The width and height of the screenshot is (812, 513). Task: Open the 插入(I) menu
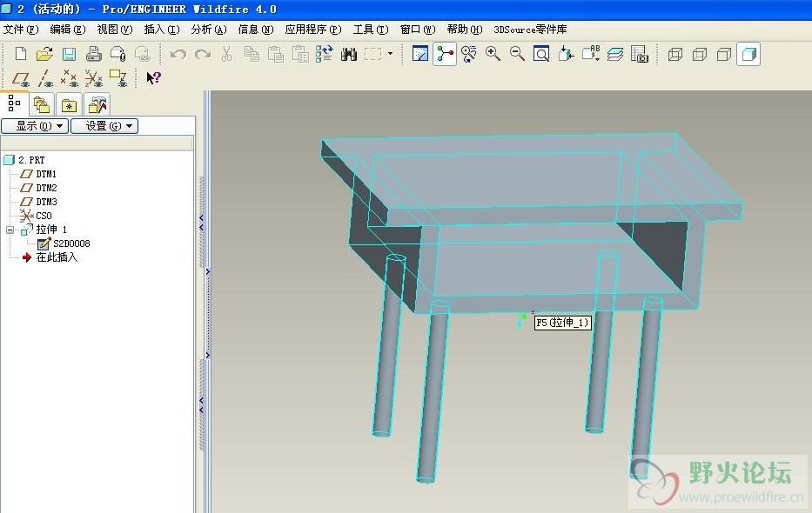coord(162,30)
